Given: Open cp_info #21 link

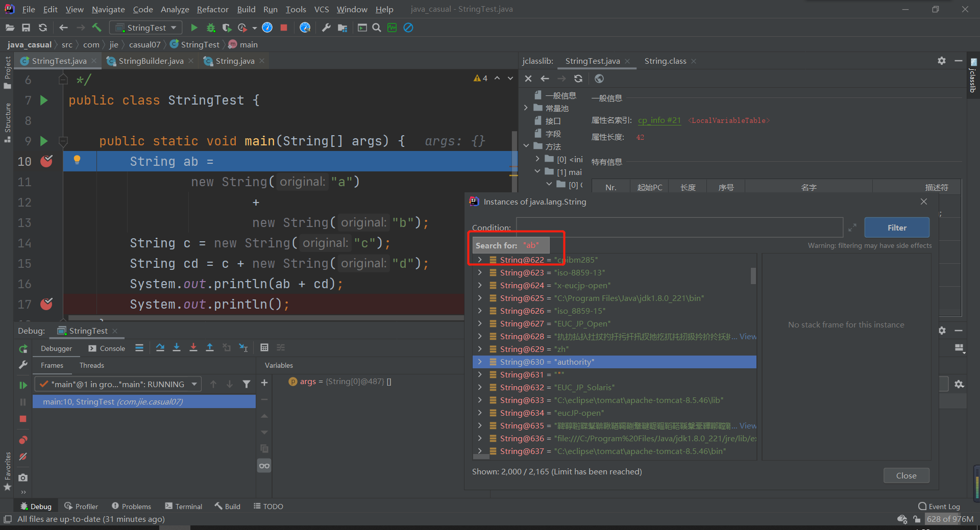Looking at the screenshot, I should [659, 120].
